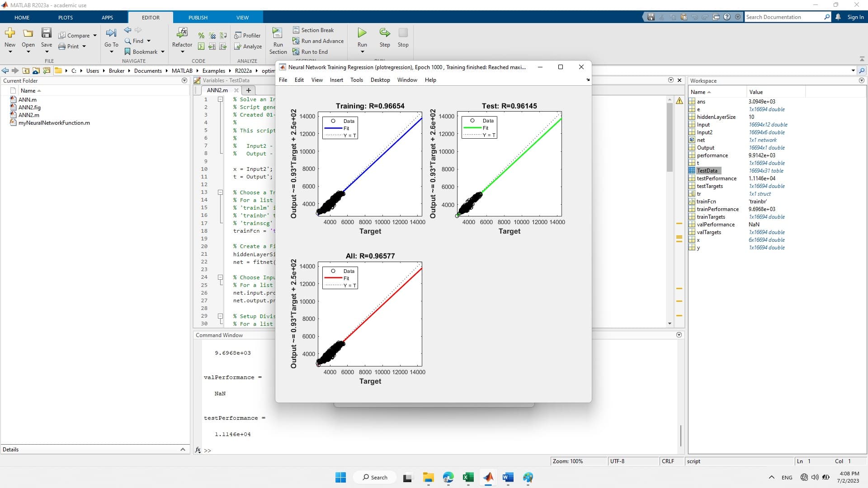This screenshot has width=868, height=488.
Task: Open the Desktop menu in the figure window
Action: point(380,80)
